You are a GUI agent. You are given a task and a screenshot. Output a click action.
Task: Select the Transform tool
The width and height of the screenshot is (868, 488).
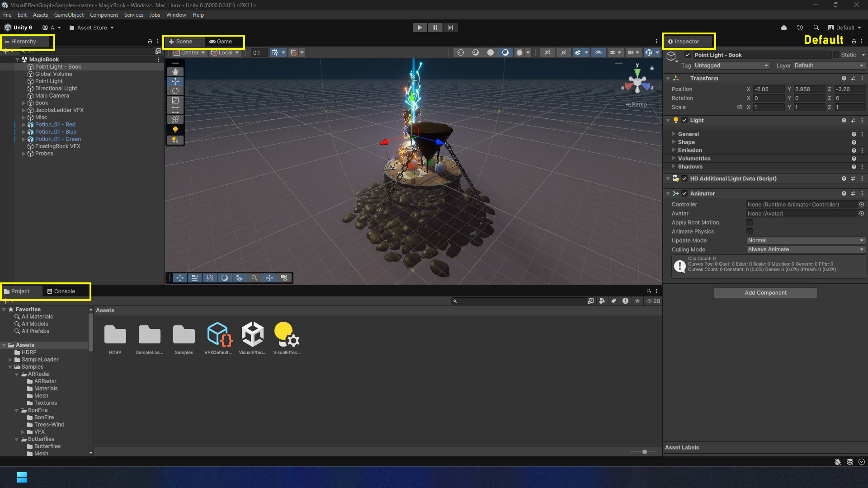coord(175,119)
